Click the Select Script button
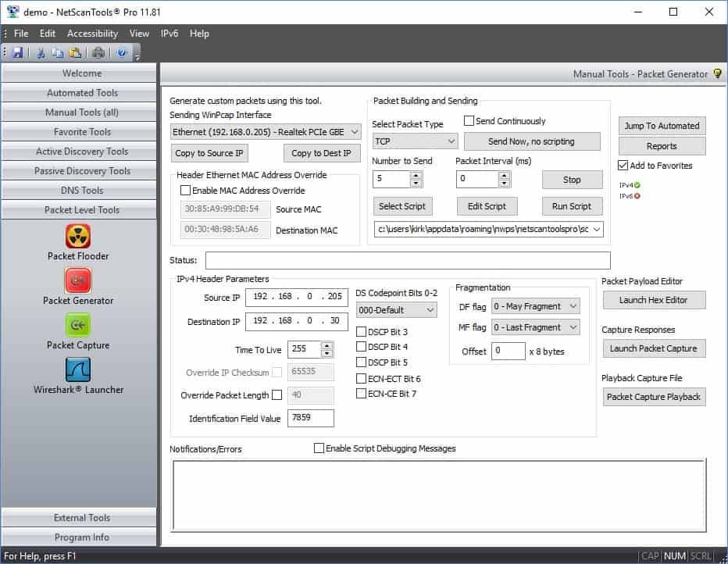This screenshot has height=564, width=728. click(402, 206)
